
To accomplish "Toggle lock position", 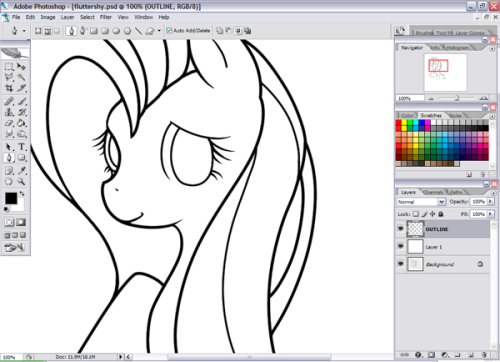I will pyautogui.click(x=433, y=214).
